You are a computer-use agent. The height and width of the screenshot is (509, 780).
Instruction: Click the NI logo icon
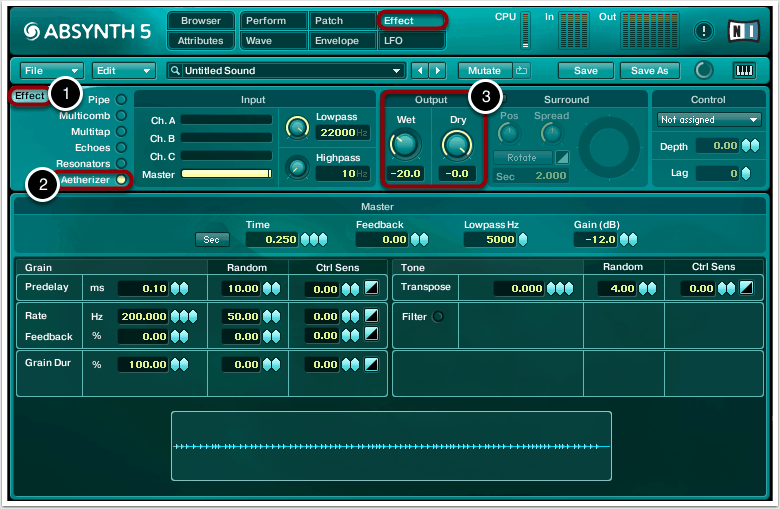point(743,31)
